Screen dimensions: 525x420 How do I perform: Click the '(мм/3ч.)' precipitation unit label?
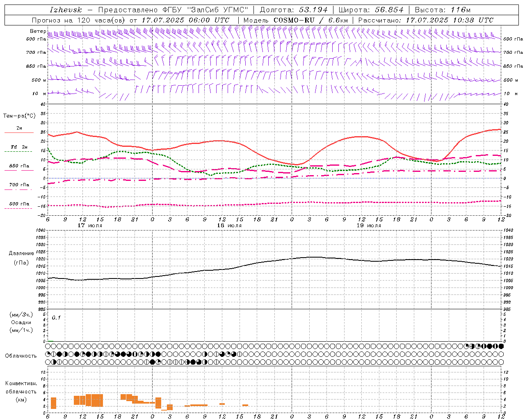(21, 315)
